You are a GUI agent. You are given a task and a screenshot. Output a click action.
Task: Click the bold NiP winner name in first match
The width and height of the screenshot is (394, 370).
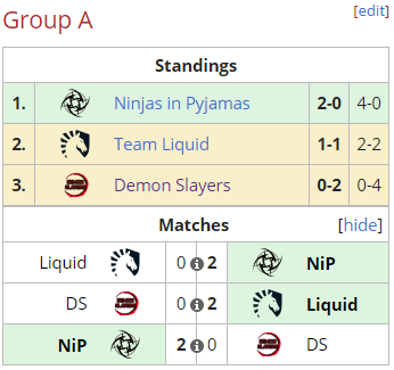[321, 263]
